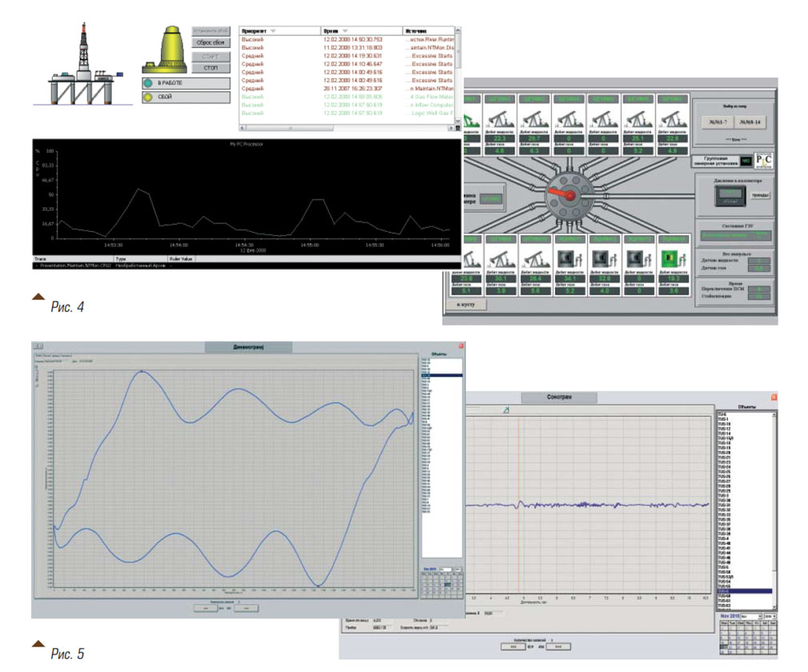Click the well pump with liquid rate 22.3
This screenshot has width=808, height=672.
499,121
